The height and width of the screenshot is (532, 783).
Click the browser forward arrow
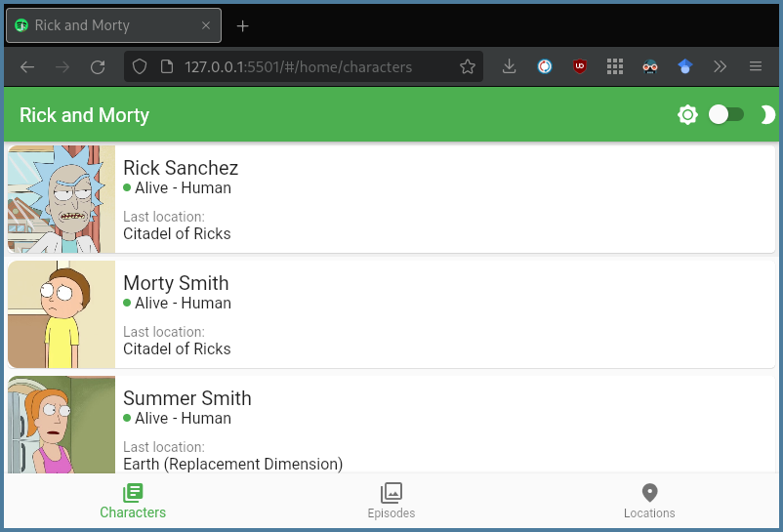coord(62,66)
